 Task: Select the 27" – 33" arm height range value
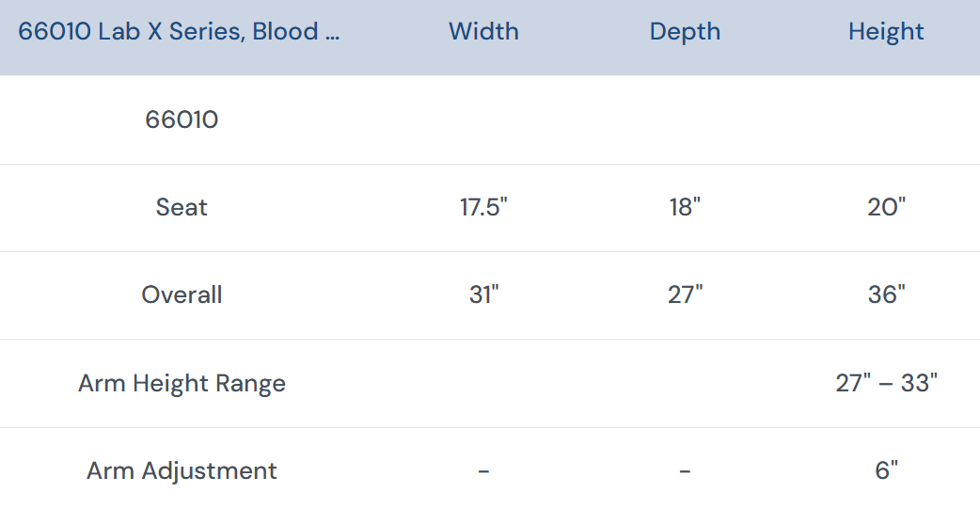point(886,383)
